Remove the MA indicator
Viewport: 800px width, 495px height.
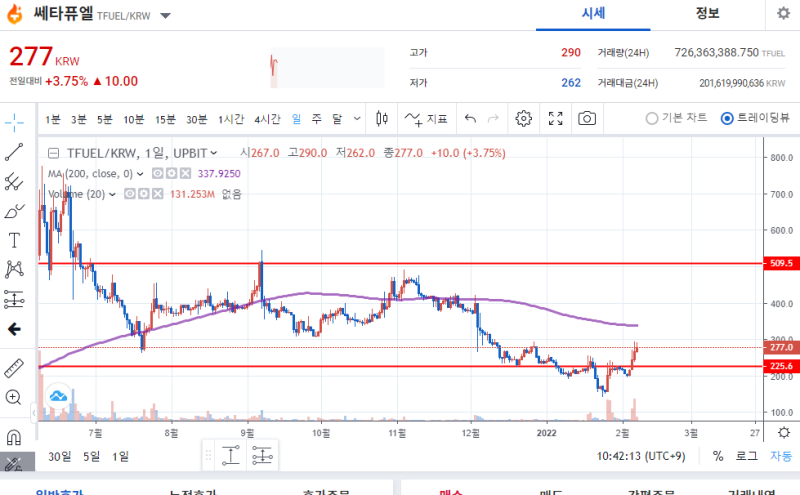(185, 174)
